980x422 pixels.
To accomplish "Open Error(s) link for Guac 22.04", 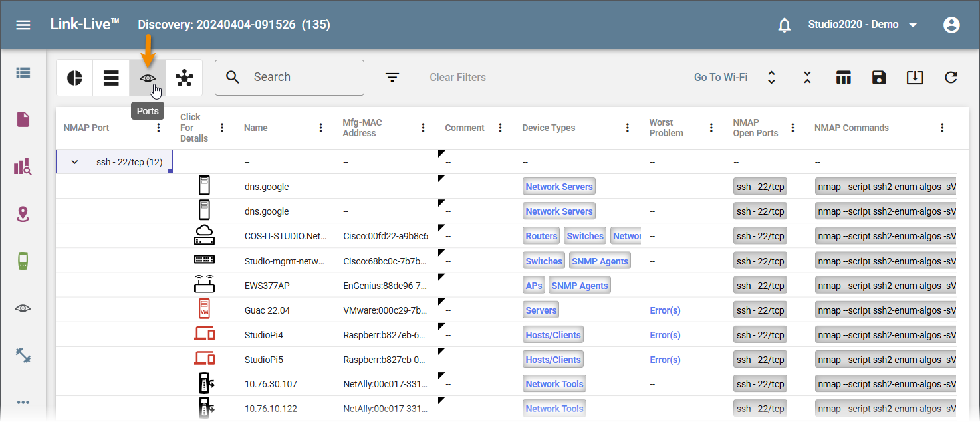I will (x=665, y=310).
